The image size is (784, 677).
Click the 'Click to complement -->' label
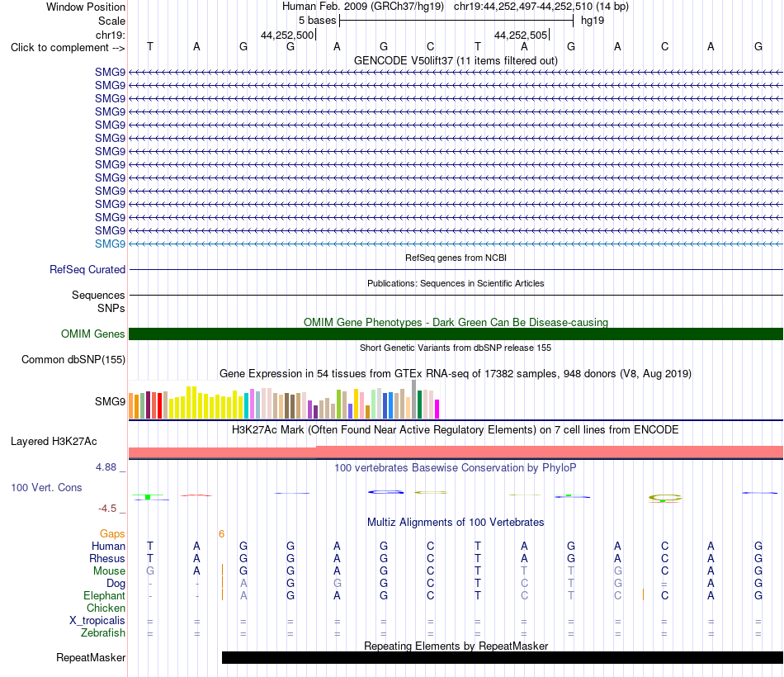(x=68, y=48)
